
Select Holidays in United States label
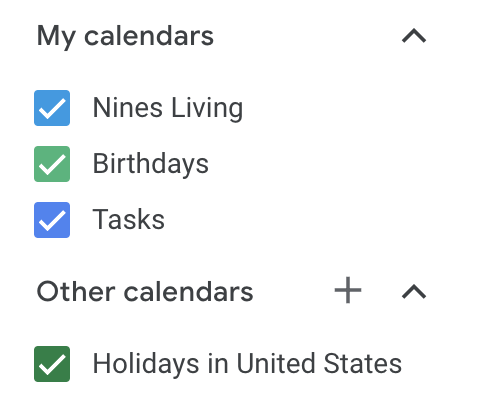[x=247, y=363]
